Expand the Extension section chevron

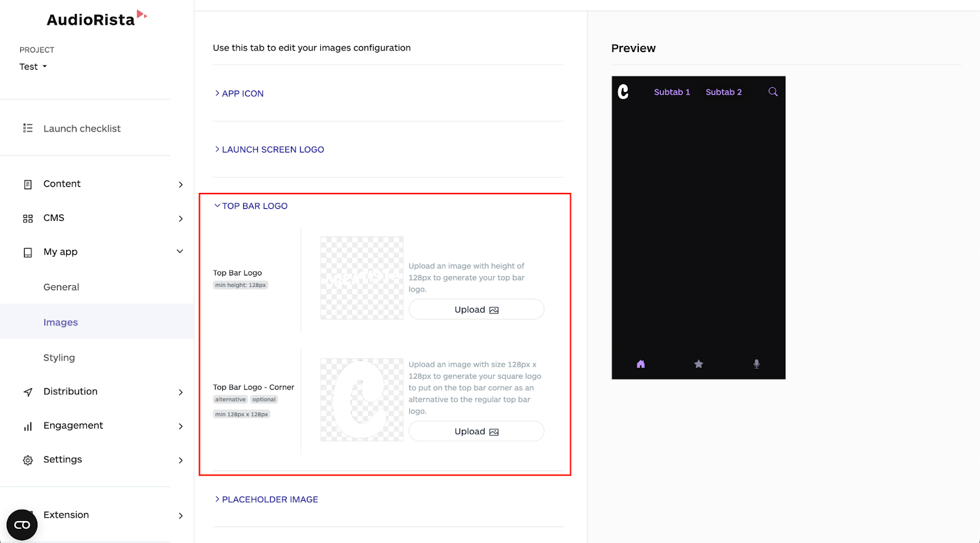[181, 515]
